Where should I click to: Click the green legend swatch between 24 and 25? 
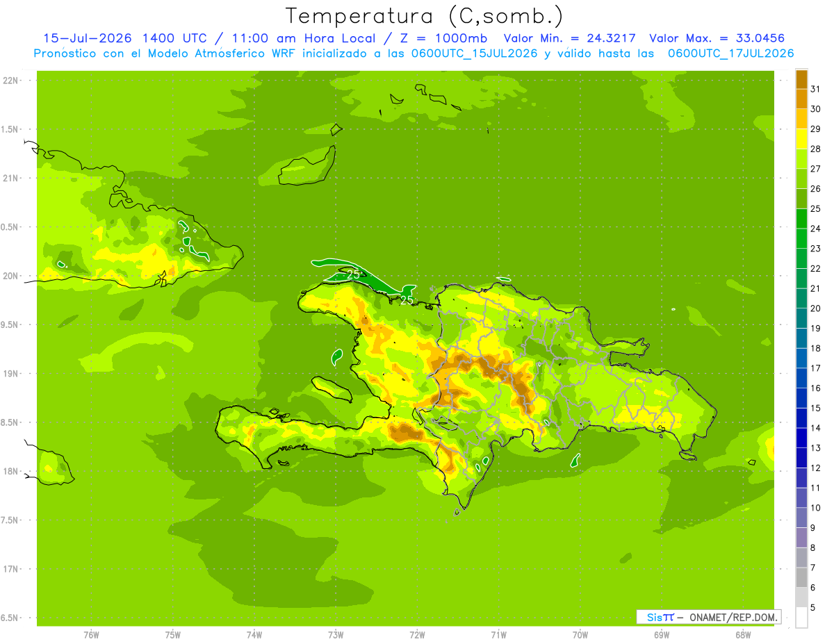(801, 219)
